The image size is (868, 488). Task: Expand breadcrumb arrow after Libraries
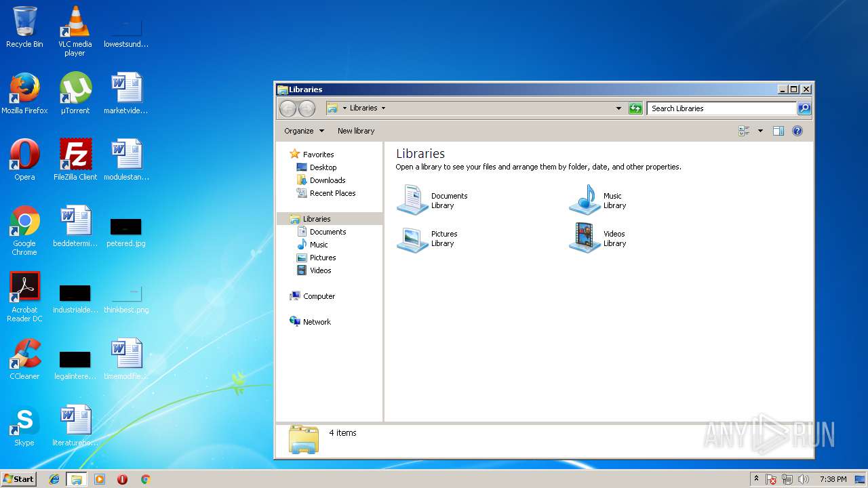(x=383, y=108)
